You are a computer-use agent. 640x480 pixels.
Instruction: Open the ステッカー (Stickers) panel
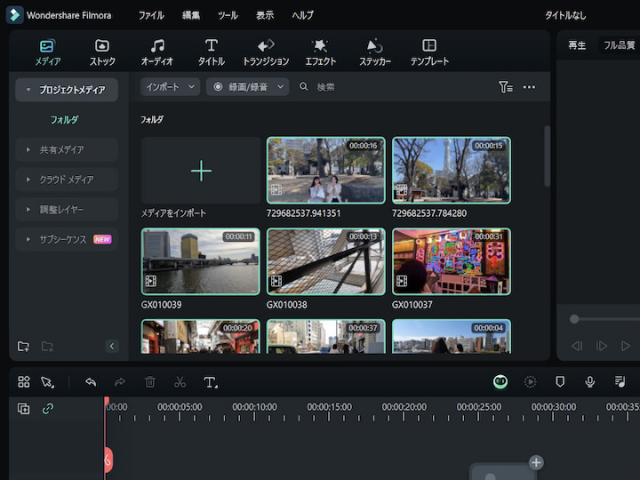click(x=374, y=52)
